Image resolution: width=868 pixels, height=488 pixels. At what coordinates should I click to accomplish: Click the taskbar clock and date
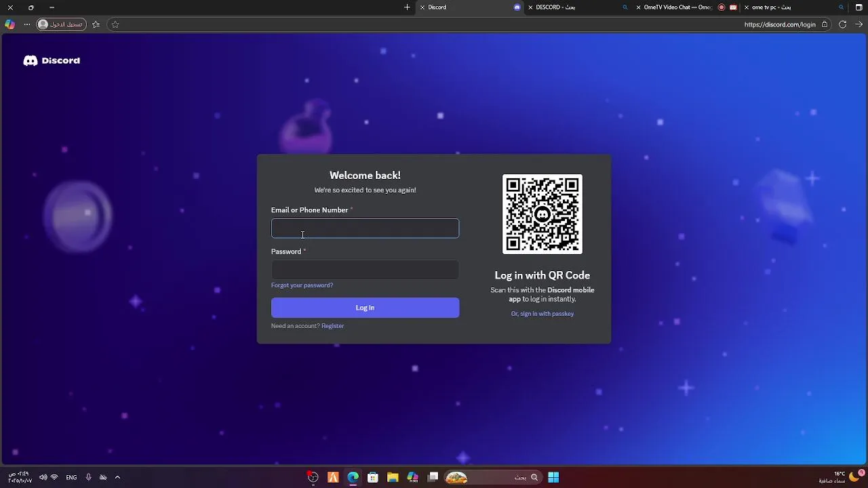[x=20, y=477]
